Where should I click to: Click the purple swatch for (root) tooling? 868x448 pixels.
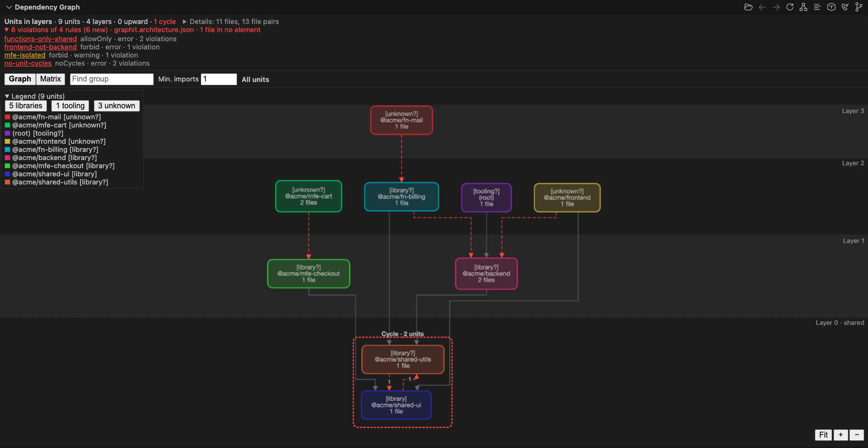point(8,133)
